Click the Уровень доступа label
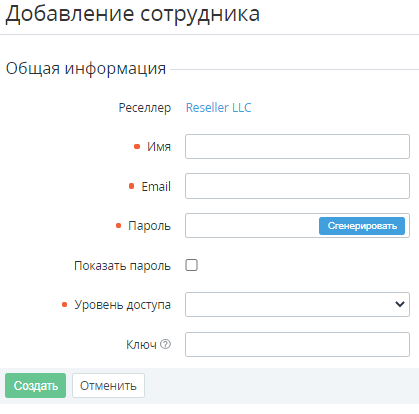The height and width of the screenshot is (414, 419). [x=122, y=305]
